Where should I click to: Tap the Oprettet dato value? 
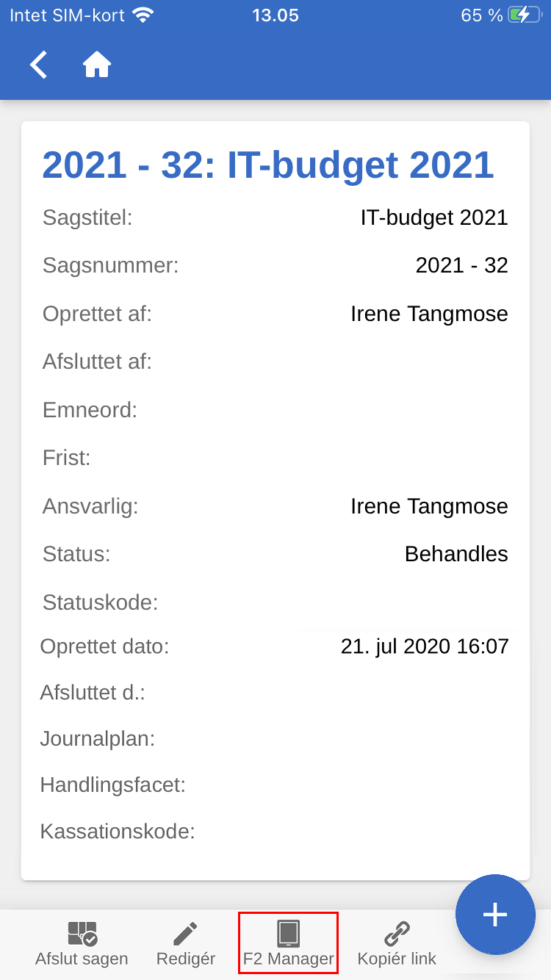point(425,646)
